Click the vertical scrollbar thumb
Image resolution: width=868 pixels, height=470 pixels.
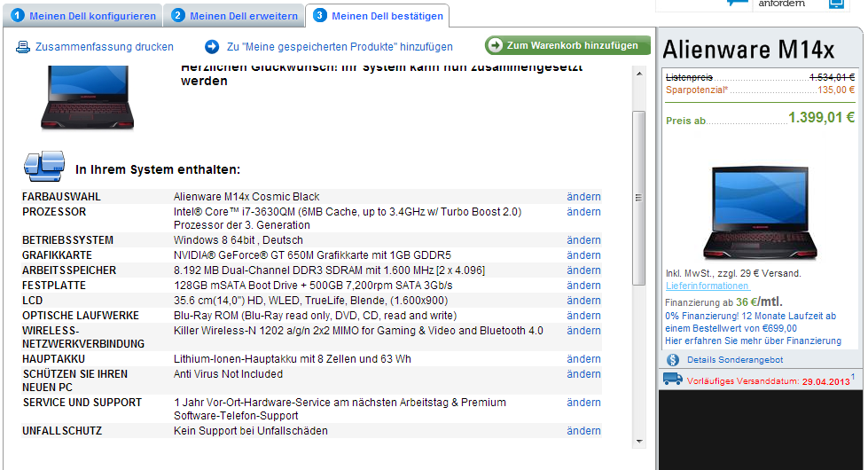click(x=639, y=198)
